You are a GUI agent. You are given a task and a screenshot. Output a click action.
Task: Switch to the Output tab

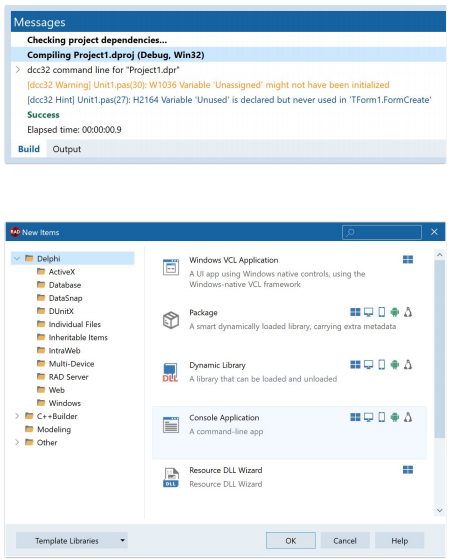tap(67, 149)
